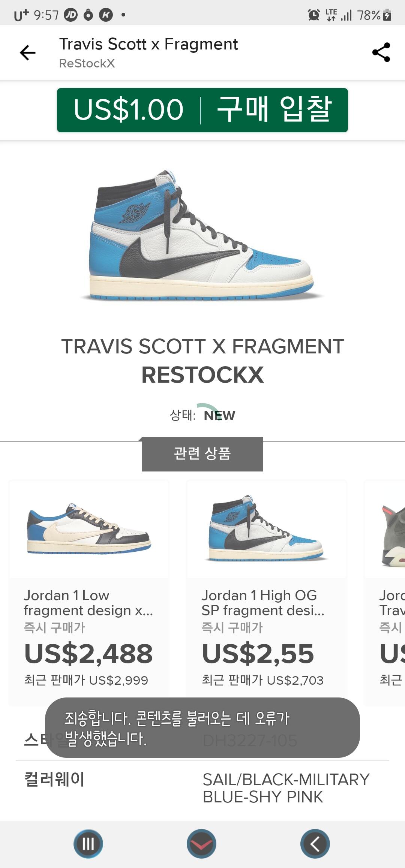Tap the battery indicator in status bar
This screenshot has width=405, height=868.
(388, 15)
